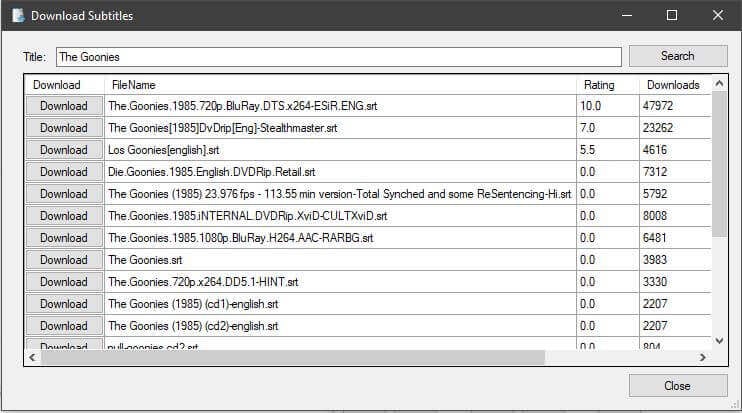This screenshot has width=742, height=413.
Task: Select the downloads cell 47972
Action: [675, 106]
